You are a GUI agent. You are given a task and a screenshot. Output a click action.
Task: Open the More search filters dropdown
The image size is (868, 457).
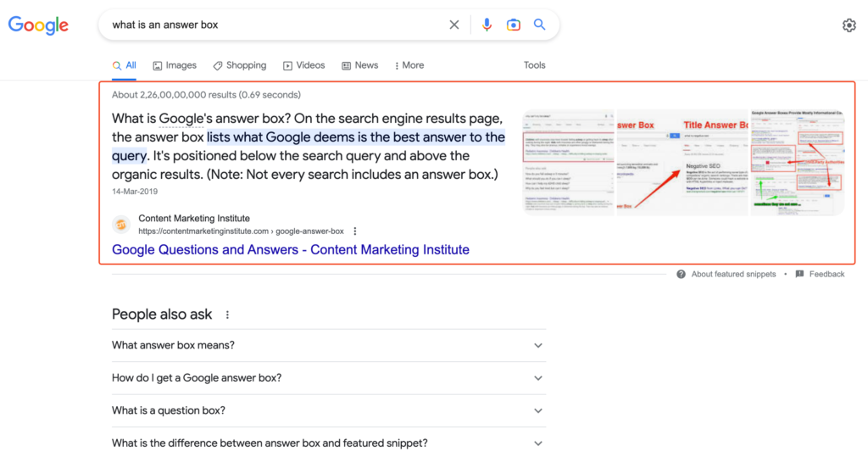pos(408,65)
